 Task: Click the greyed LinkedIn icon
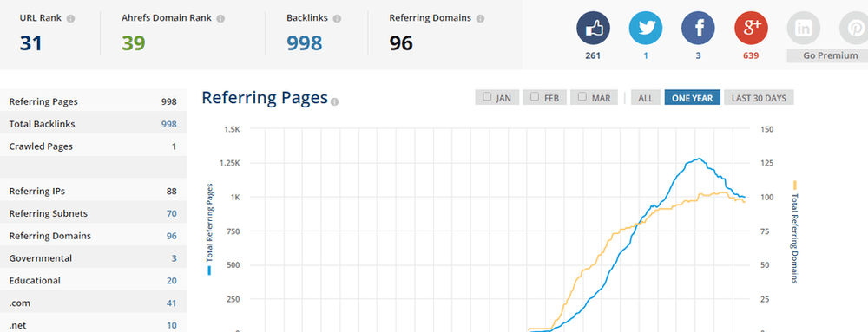click(803, 29)
